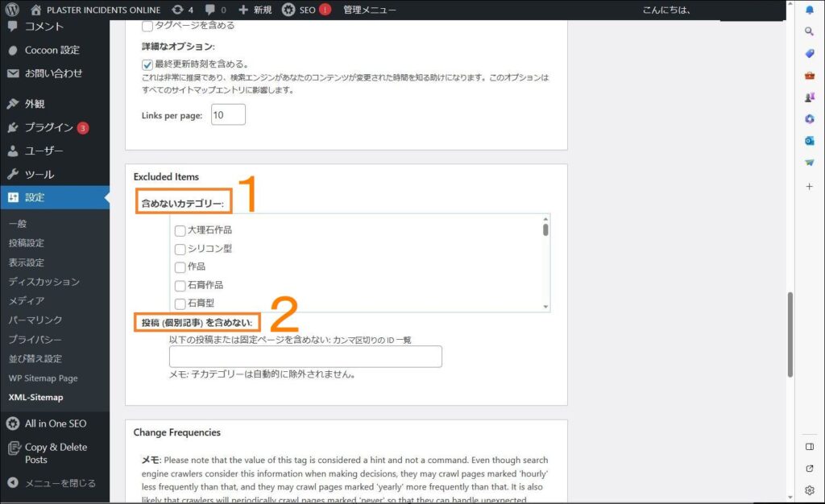Click category list scroll-down arrow
The image size is (825, 504).
[x=545, y=307]
